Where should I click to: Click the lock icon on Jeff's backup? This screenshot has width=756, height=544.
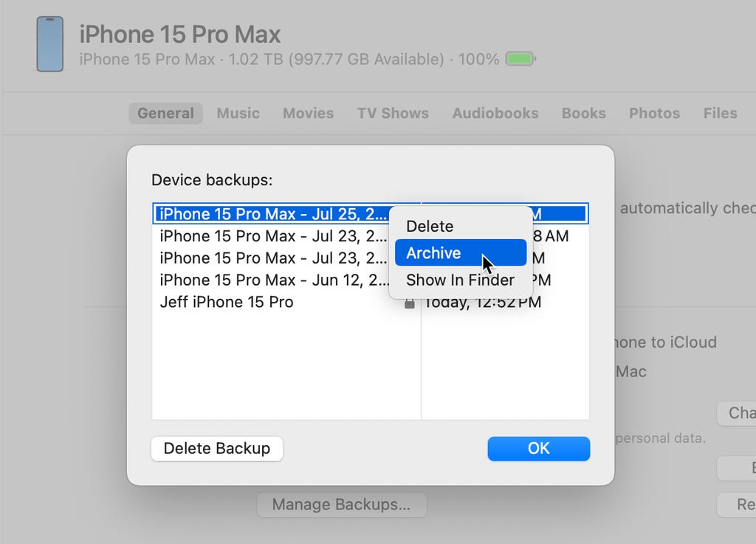click(x=409, y=303)
